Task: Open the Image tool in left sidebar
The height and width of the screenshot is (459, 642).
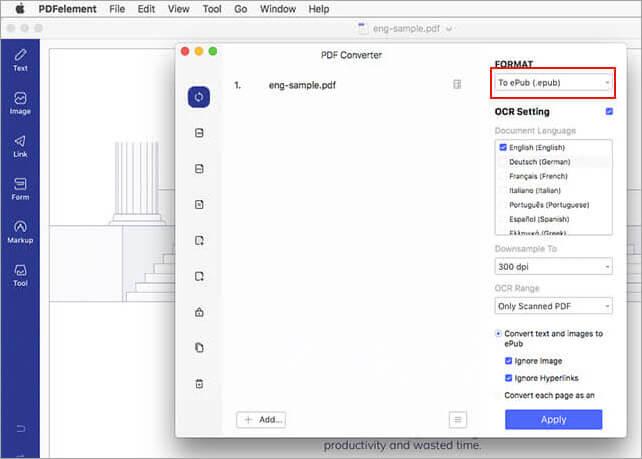Action: [20, 103]
